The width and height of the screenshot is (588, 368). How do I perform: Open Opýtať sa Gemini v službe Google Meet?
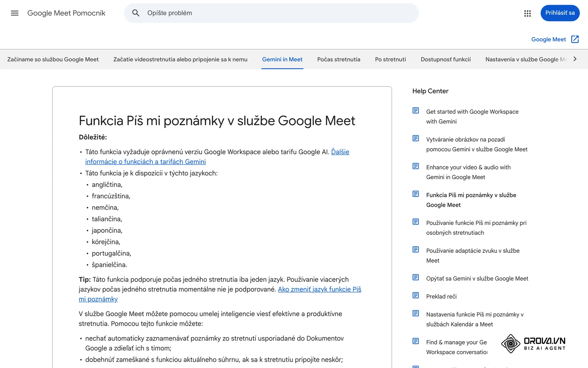[x=477, y=279]
